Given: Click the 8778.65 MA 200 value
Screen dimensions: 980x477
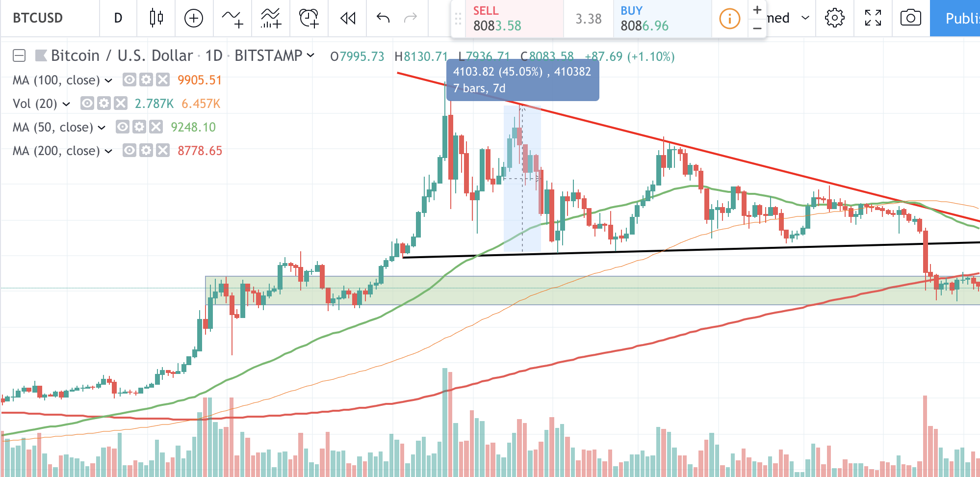Looking at the screenshot, I should (200, 151).
